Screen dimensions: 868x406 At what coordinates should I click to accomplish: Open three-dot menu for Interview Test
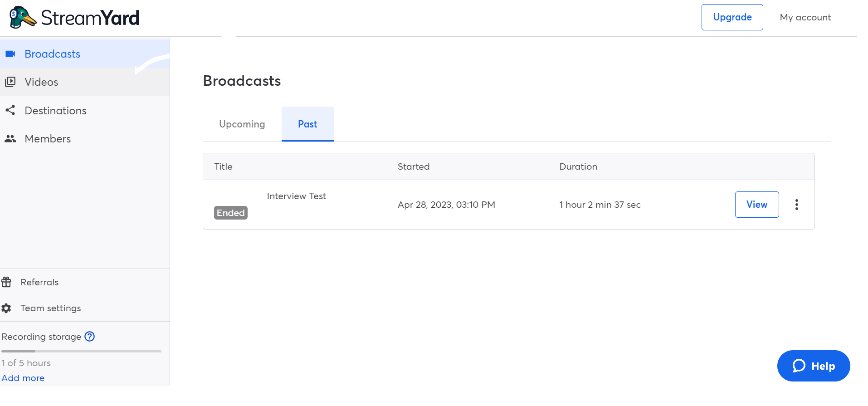(796, 205)
